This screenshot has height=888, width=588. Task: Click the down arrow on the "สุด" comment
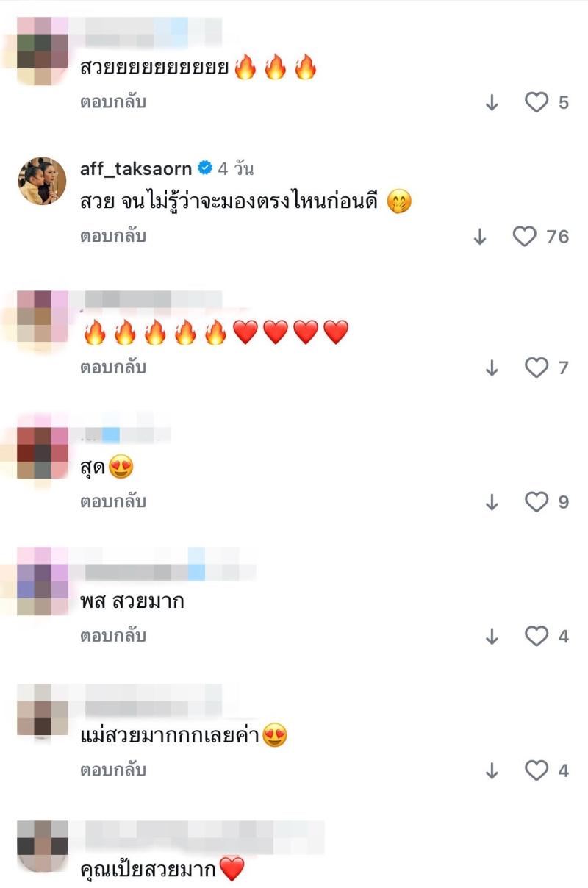(492, 503)
